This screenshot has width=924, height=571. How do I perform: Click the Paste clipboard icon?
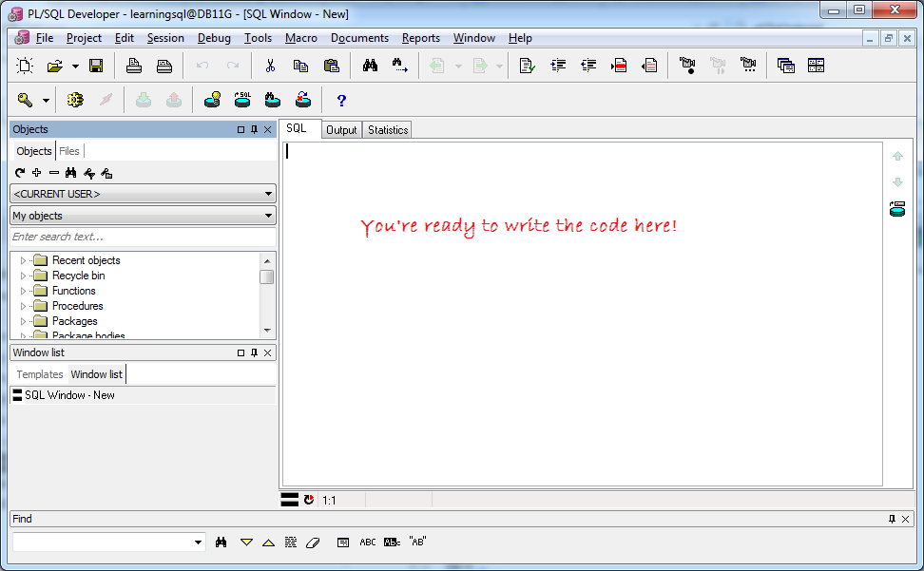(x=331, y=66)
